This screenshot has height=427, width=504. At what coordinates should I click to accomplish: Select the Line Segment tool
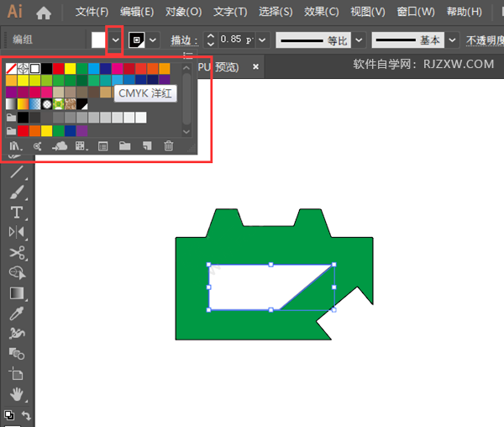click(x=17, y=172)
